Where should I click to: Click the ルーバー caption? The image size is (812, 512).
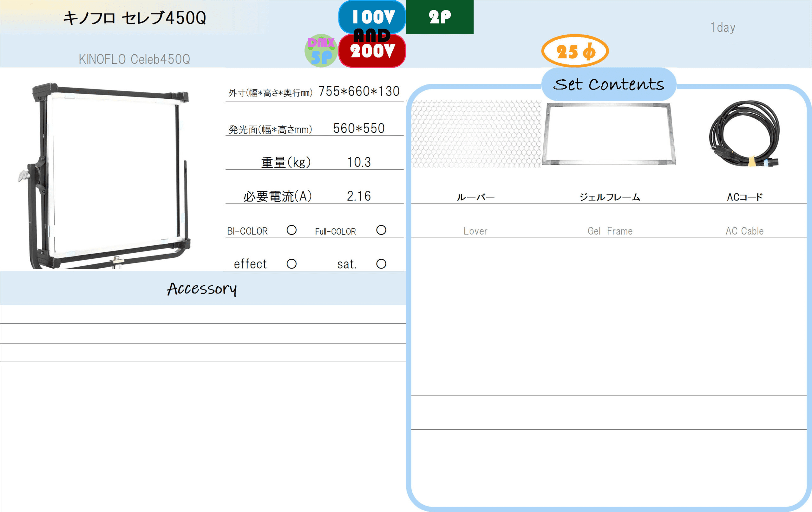point(475,197)
